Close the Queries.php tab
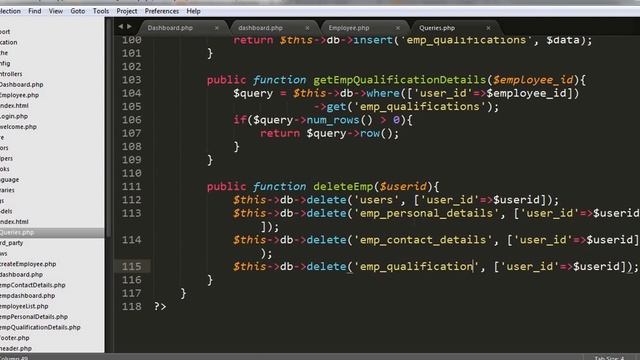 click(489, 28)
